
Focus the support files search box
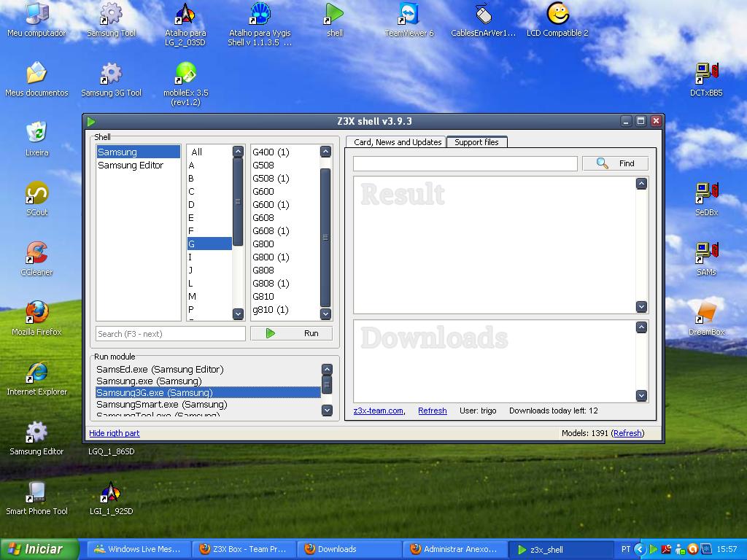point(465,163)
